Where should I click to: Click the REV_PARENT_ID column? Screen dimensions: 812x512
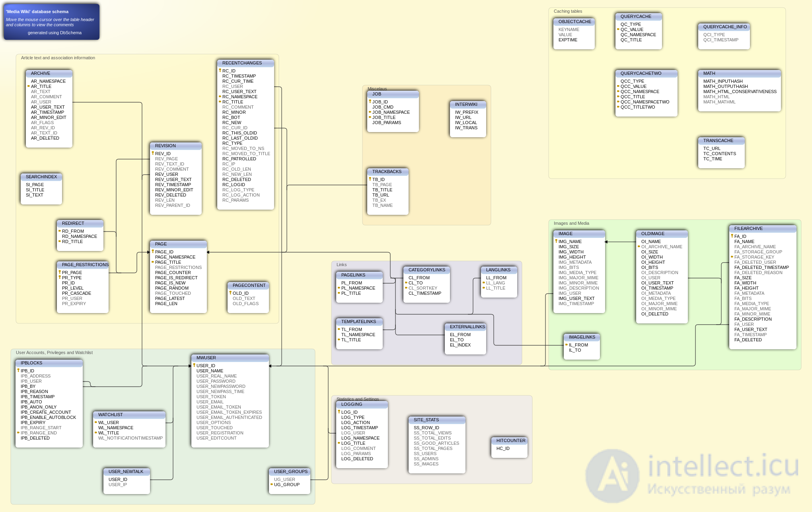172,205
